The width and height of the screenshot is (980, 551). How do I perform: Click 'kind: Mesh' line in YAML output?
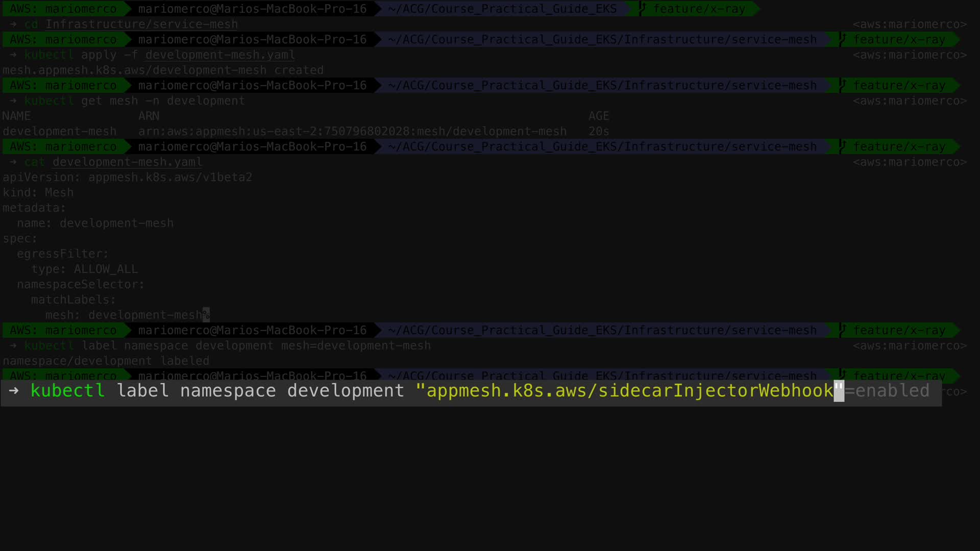(38, 192)
